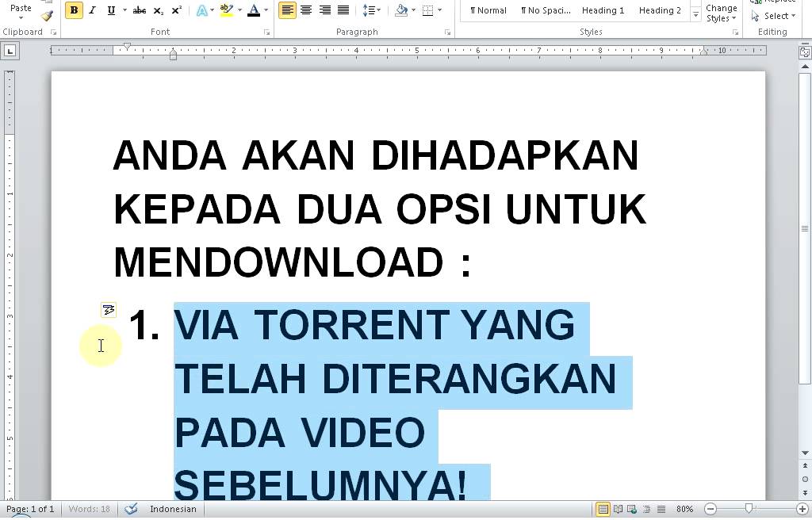Click the Format Painter brush
812x520 pixels.
48,16
